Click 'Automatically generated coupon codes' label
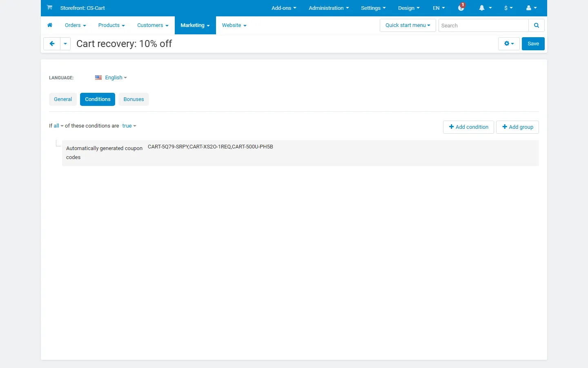Image resolution: width=588 pixels, height=368 pixels. [104, 153]
